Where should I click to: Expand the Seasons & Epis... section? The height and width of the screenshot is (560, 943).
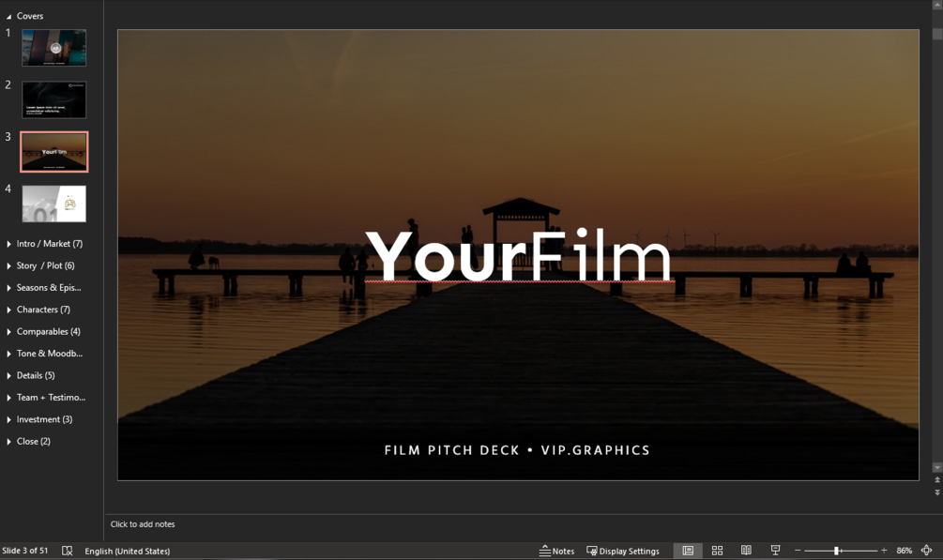pos(8,288)
